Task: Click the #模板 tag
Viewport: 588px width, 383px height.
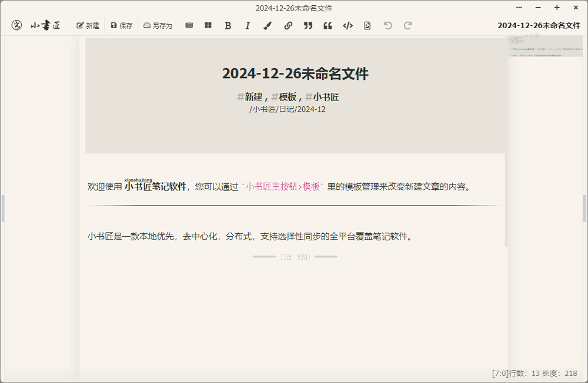Action: tap(284, 97)
